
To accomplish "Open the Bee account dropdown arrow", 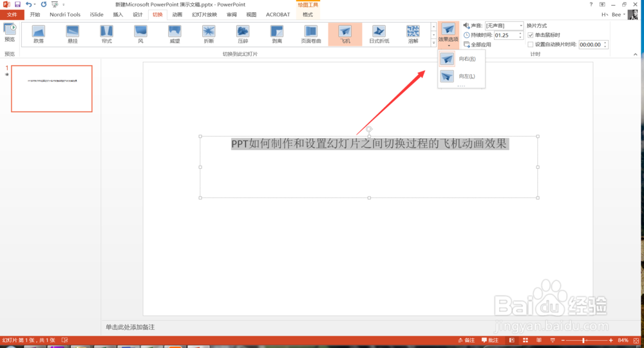I will point(624,14).
